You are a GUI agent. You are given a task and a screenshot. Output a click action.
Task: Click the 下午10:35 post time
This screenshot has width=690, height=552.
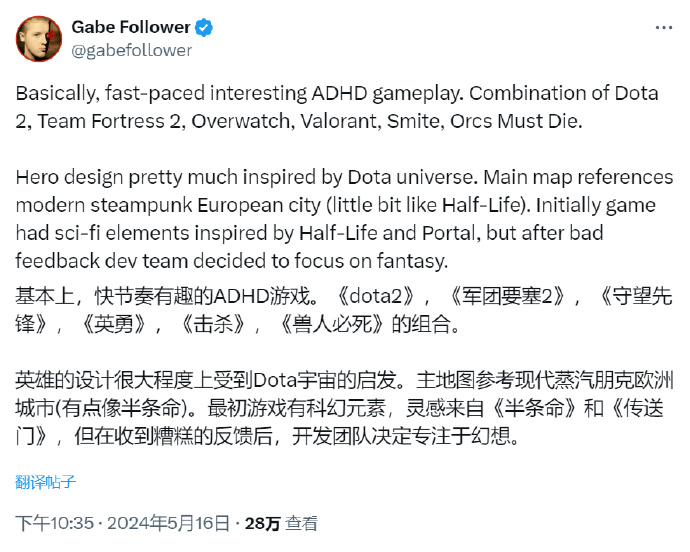[x=56, y=522]
